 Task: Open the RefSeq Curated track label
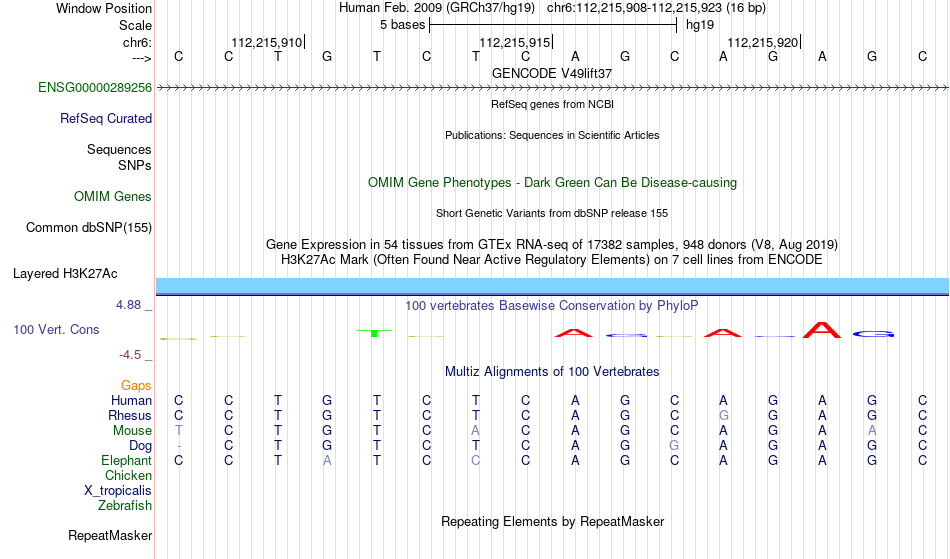(x=106, y=119)
